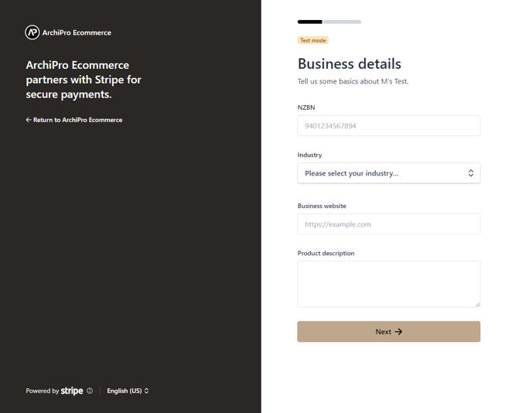The height and width of the screenshot is (413, 532).
Task: Click the Next button
Action: pos(389,332)
